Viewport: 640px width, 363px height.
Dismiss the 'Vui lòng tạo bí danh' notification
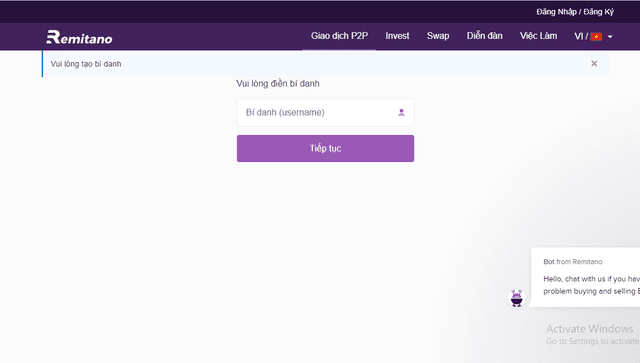594,63
